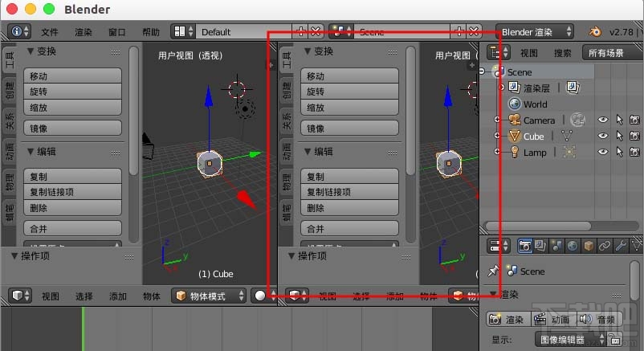Viewport: 644px width, 351px height.
Task: Open the 帮助 menu
Action: 151,32
